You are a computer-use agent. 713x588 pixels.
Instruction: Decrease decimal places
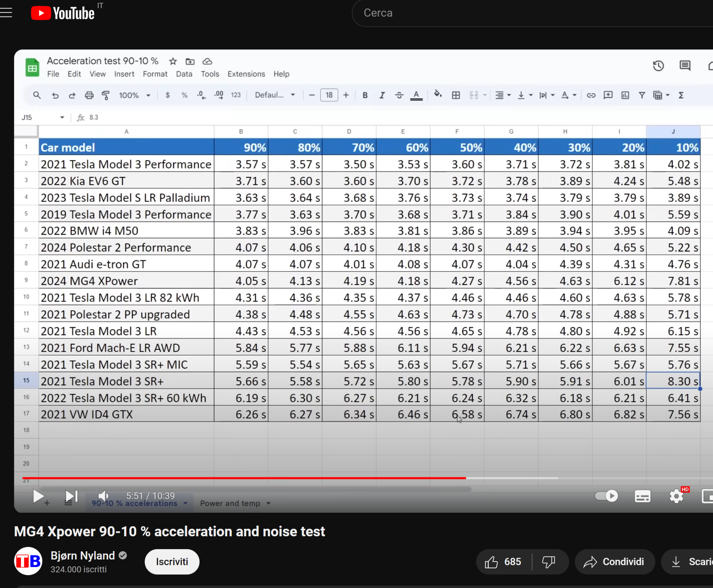tap(201, 95)
